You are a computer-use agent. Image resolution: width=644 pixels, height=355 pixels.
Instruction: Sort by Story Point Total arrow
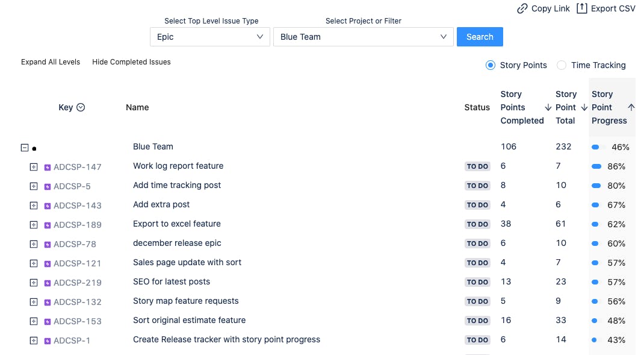coord(584,107)
